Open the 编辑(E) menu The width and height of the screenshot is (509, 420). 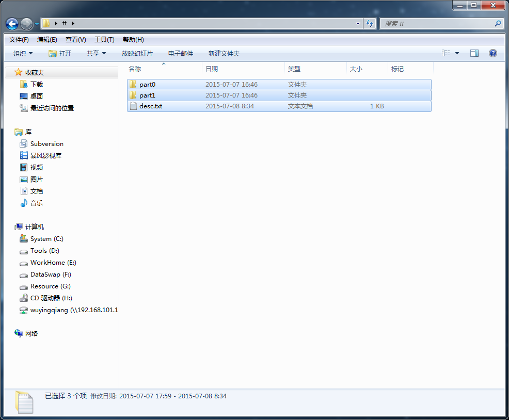point(47,40)
